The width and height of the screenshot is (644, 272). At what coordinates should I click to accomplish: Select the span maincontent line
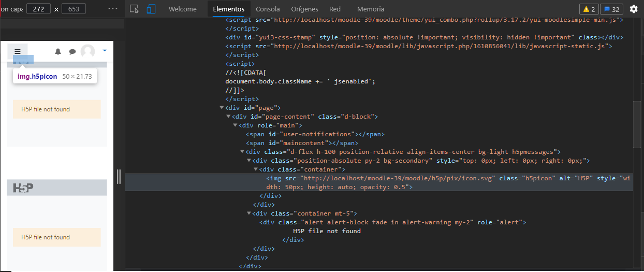click(x=302, y=143)
